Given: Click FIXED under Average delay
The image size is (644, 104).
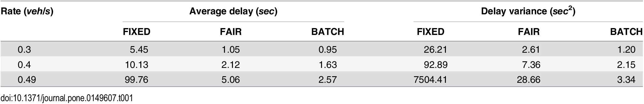Looking at the screenshot, I should [x=136, y=32].
